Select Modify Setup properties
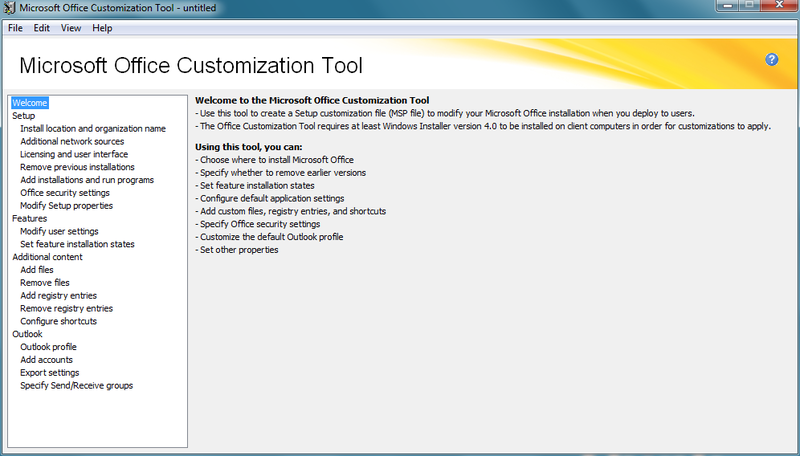This screenshot has width=800, height=456. [66, 206]
